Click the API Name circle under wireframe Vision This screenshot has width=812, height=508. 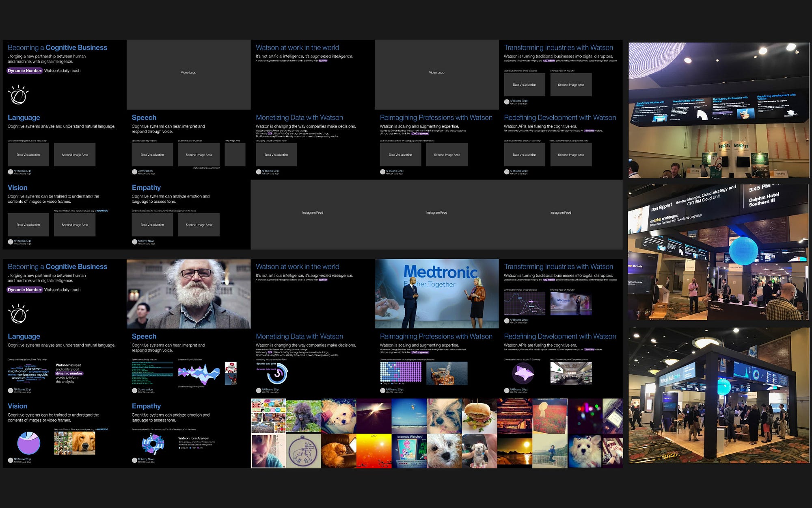11,242
